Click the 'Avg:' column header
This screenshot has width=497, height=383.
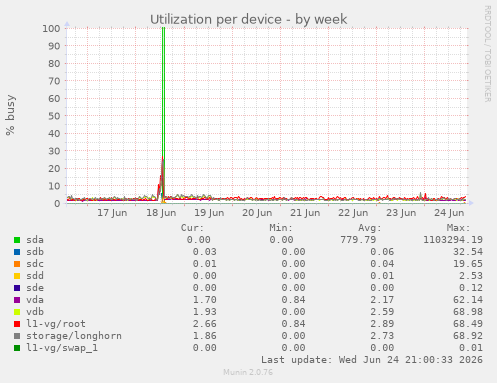(x=370, y=228)
